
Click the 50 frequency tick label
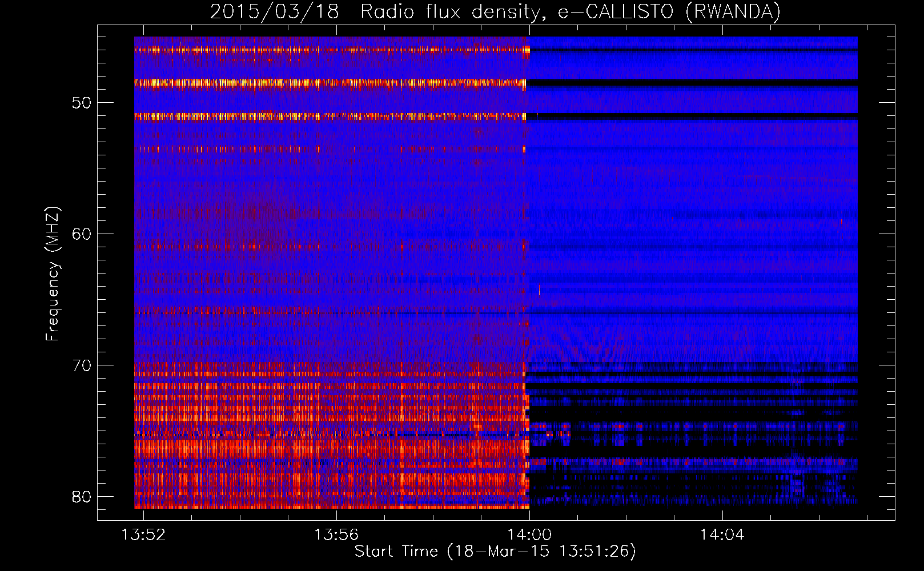coord(82,103)
